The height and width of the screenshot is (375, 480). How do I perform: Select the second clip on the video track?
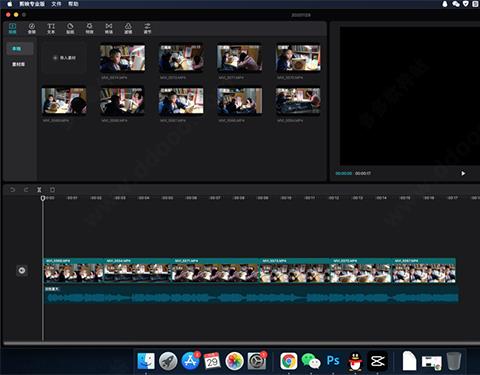137,270
